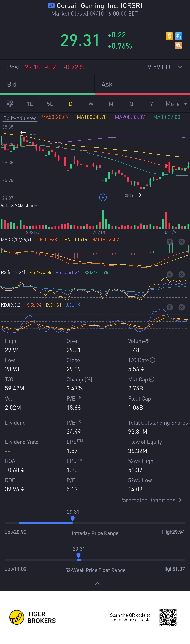
Task: Tap the earnings E marker on chart
Action: tap(103, 198)
